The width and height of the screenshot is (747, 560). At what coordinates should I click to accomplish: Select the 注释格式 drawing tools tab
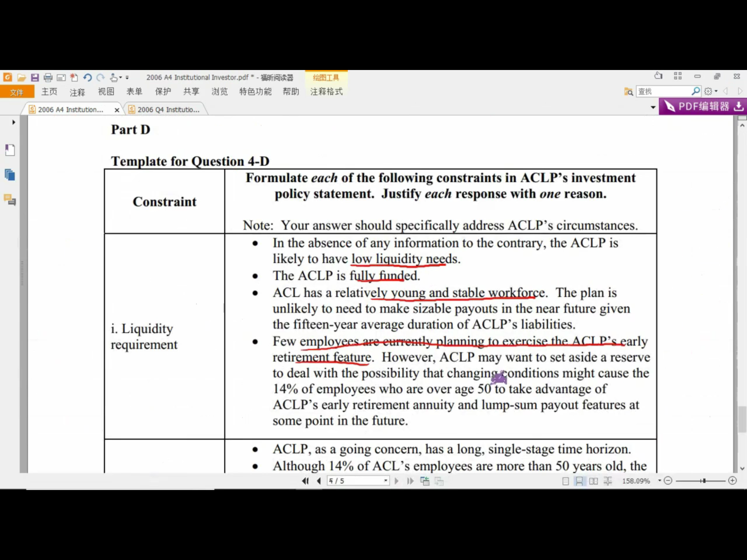tap(326, 92)
